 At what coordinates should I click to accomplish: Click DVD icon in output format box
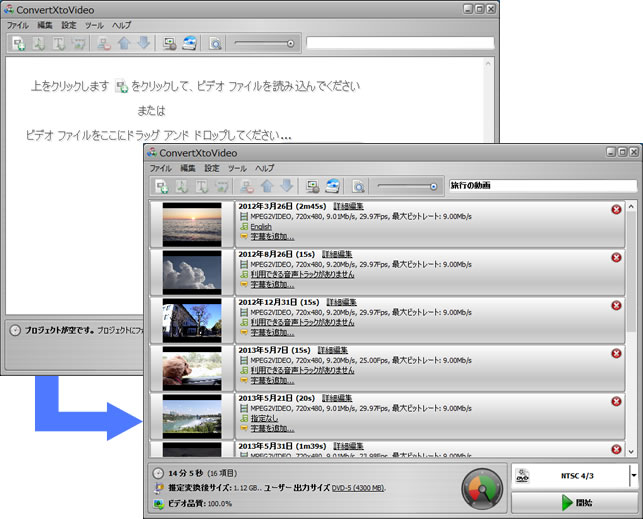click(522, 476)
